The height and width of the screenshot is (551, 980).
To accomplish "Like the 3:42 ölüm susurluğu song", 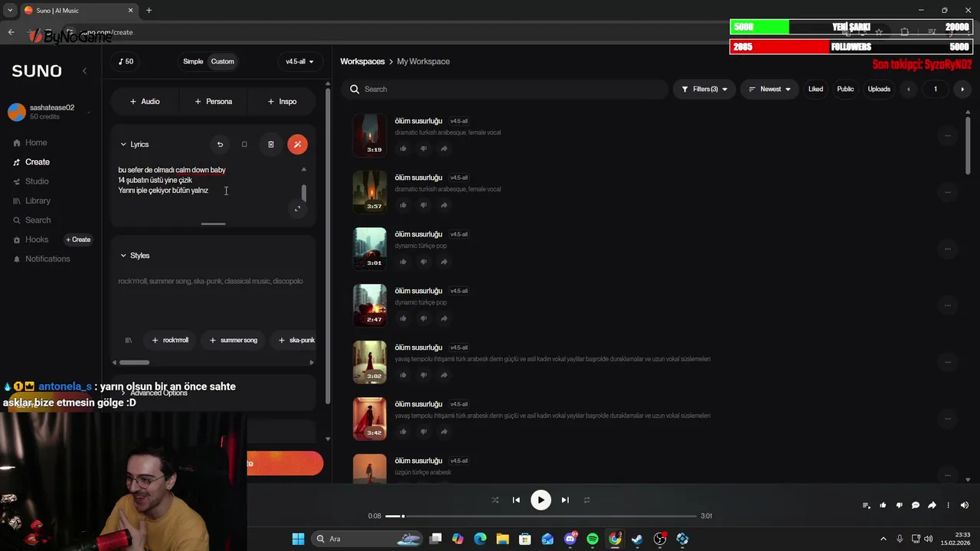I will 403,432.
